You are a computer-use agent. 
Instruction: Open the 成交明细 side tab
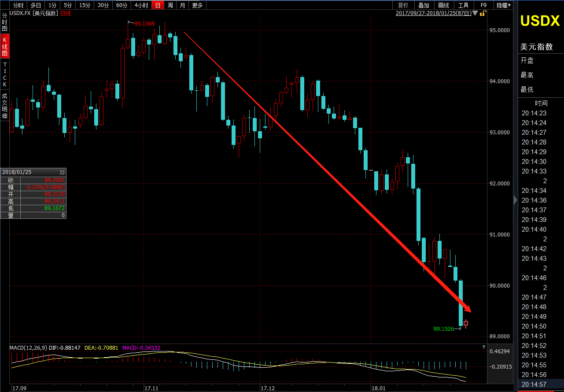(4, 106)
